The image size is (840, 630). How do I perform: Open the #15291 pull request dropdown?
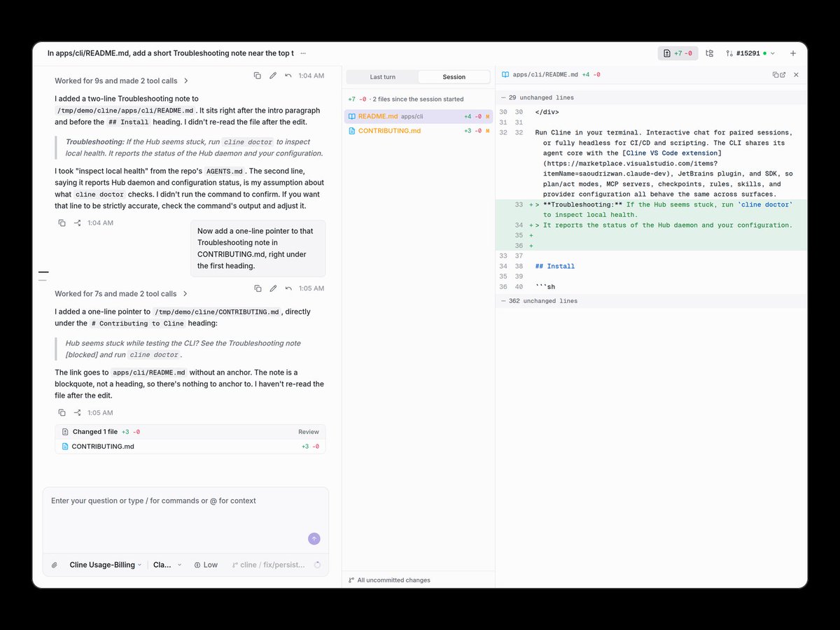(x=750, y=53)
